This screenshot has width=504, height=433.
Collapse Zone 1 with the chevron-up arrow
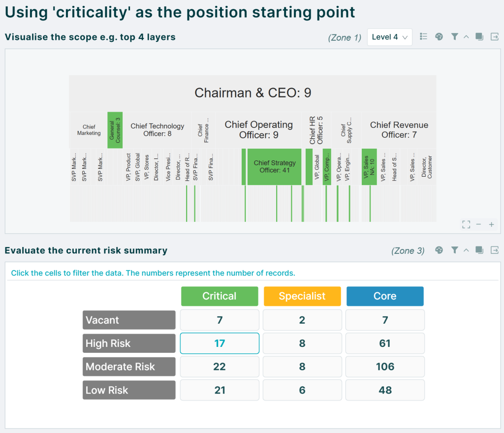466,37
